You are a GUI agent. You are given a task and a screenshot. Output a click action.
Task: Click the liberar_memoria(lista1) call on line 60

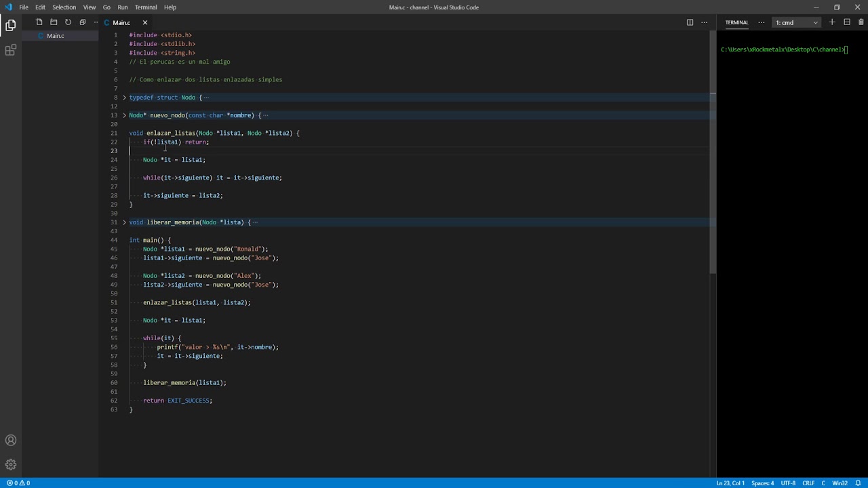184,383
